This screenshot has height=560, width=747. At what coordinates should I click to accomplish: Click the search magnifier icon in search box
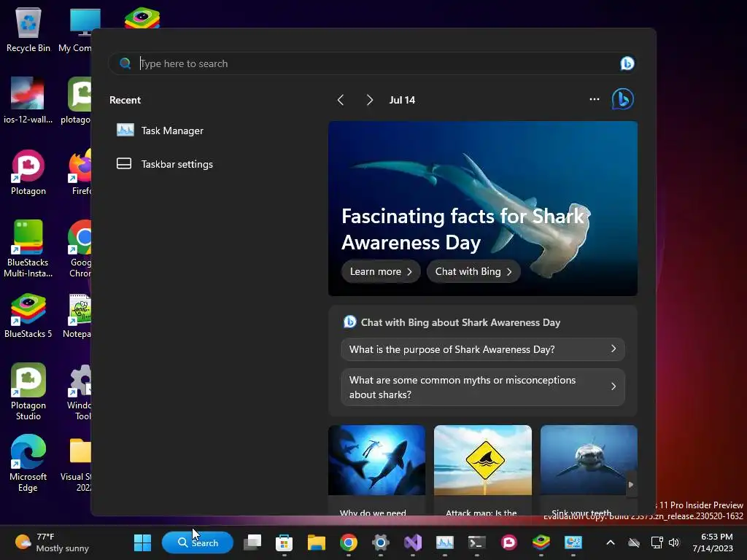125,63
